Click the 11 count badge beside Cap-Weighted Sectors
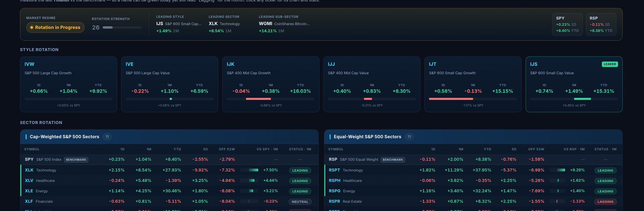This screenshot has width=644, height=211. pos(107,137)
